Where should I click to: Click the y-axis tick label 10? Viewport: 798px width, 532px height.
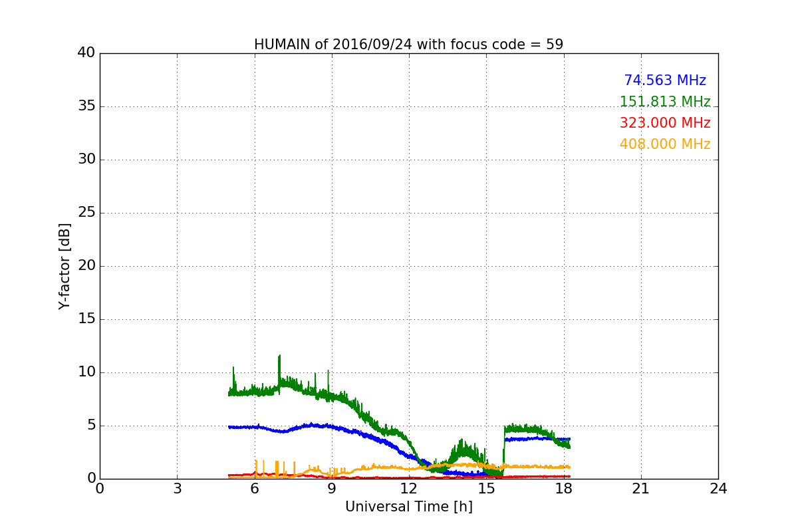86,372
